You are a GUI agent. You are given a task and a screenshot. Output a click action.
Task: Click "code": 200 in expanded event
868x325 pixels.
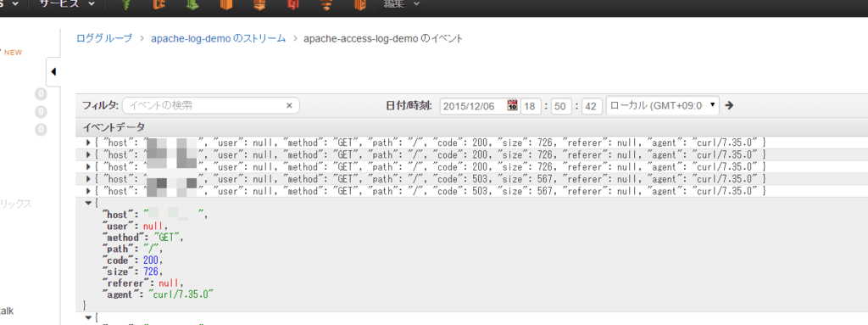[x=132, y=261]
